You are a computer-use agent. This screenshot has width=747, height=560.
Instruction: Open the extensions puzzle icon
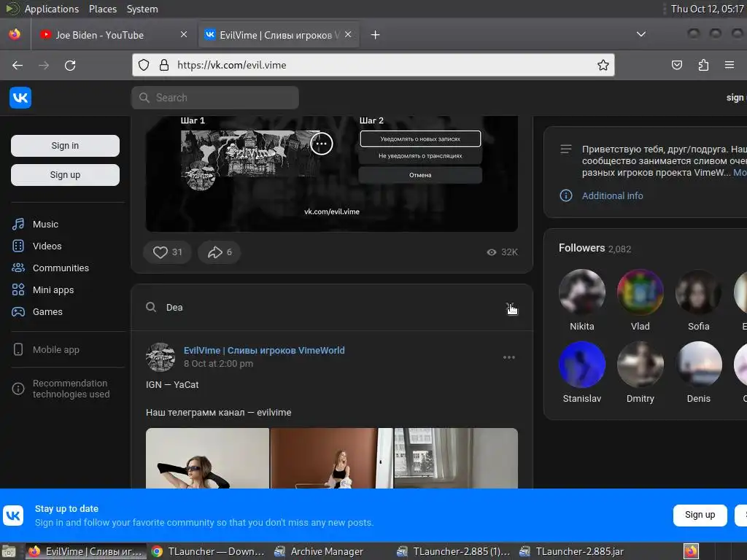pyautogui.click(x=703, y=65)
